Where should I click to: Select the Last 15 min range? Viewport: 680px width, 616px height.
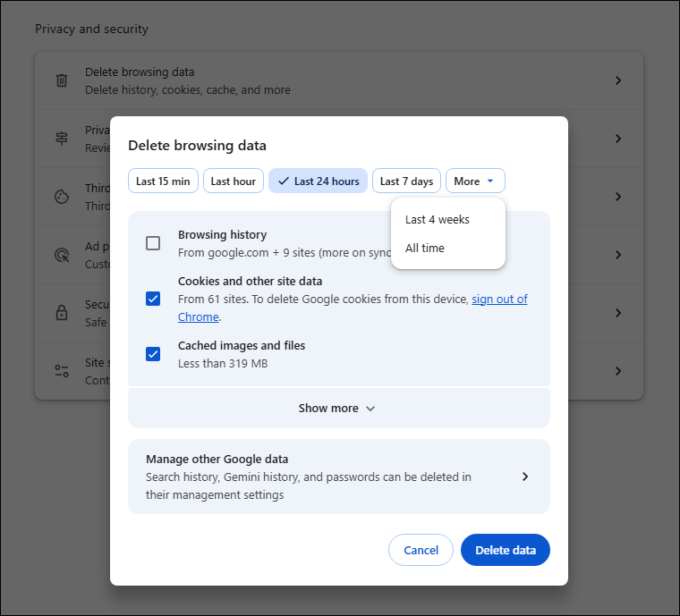click(163, 181)
